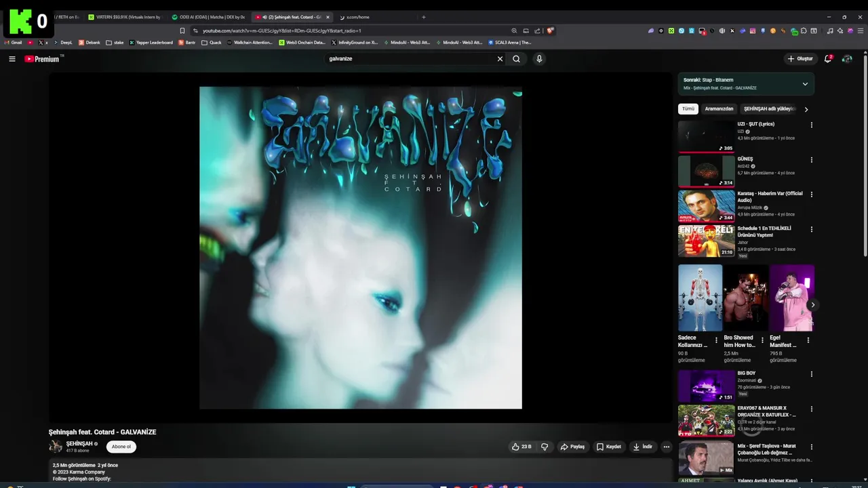Open the Brave shields lion icon

click(x=551, y=30)
